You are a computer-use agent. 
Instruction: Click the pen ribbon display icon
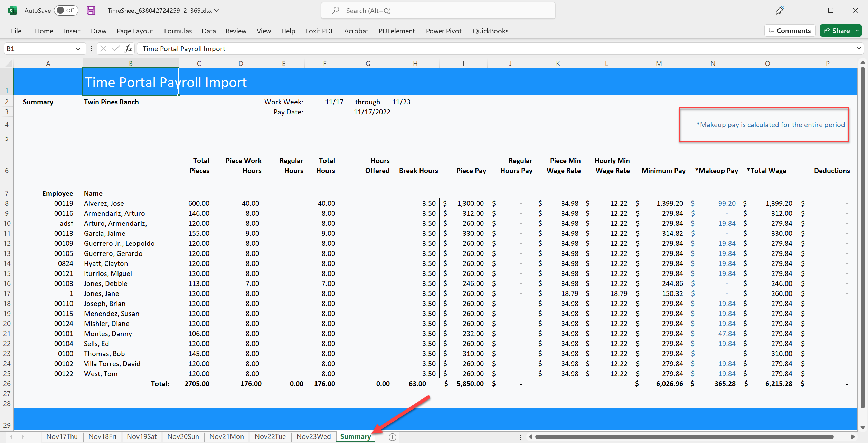780,10
